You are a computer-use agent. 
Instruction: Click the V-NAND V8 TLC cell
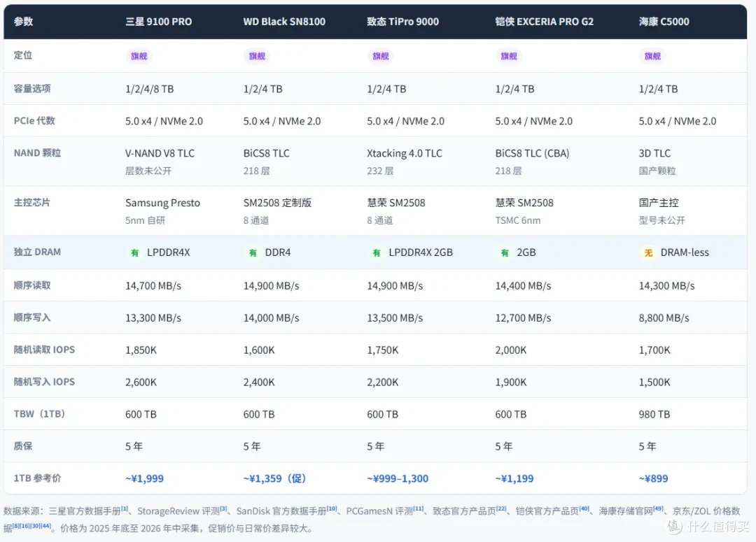pos(160,153)
